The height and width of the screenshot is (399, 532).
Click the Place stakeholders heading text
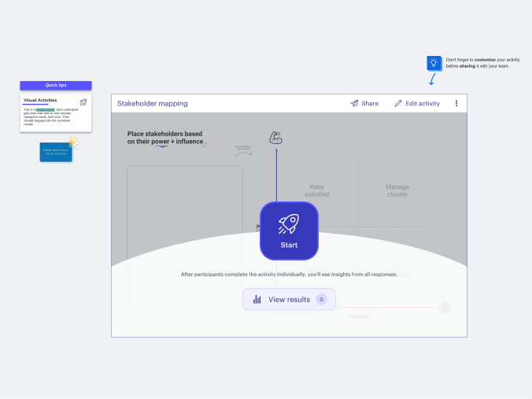165,138
